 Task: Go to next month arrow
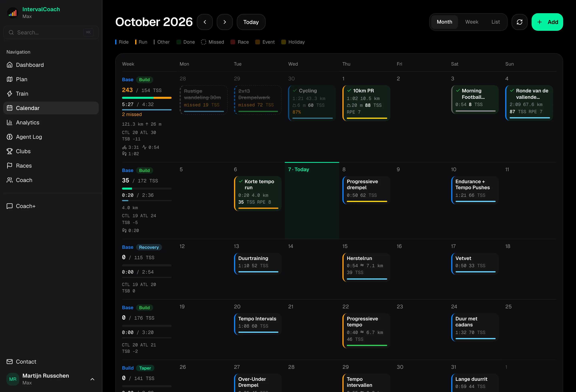(225, 22)
